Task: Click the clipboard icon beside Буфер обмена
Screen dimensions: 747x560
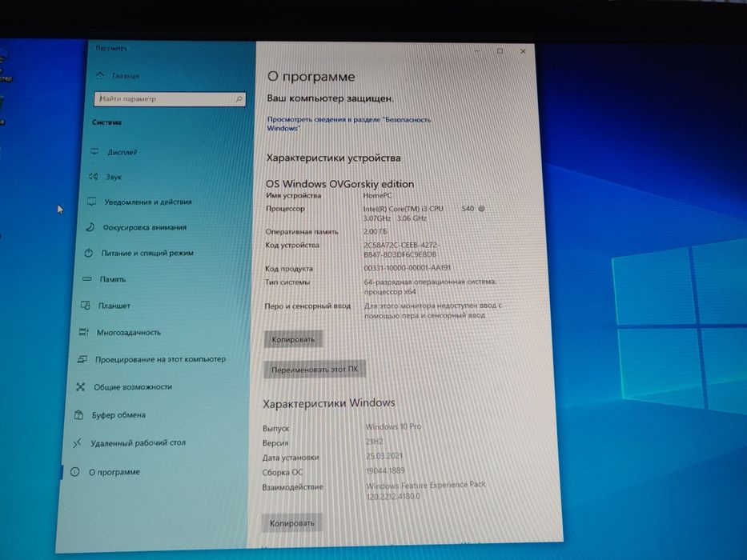Action: click(78, 414)
